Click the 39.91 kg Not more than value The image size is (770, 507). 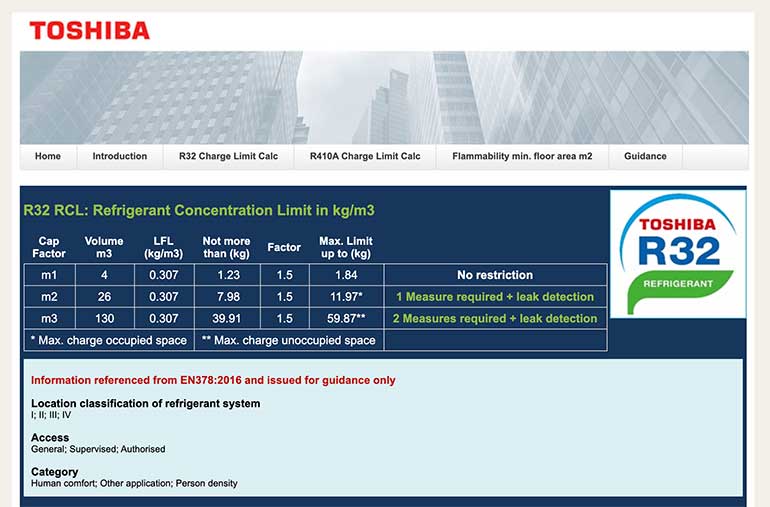(227, 318)
